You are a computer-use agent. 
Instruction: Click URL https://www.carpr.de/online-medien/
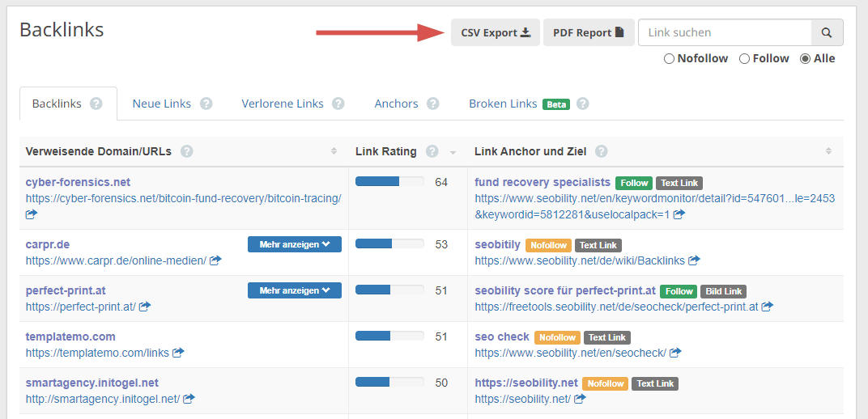(x=117, y=260)
